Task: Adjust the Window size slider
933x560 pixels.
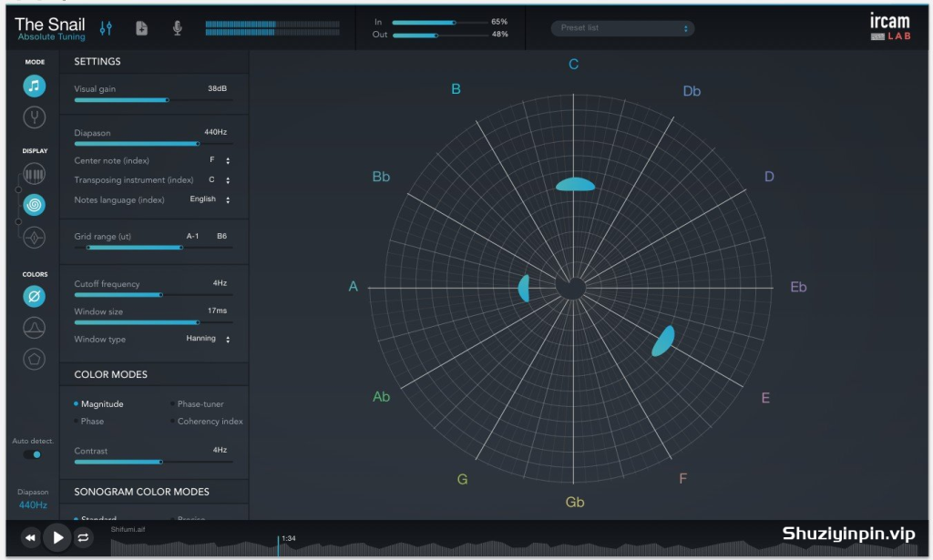Action: (x=153, y=323)
